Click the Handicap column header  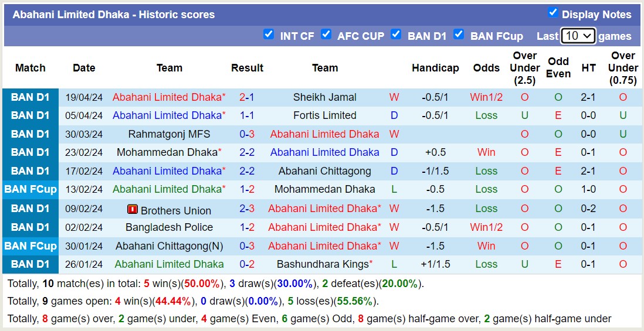(x=435, y=68)
